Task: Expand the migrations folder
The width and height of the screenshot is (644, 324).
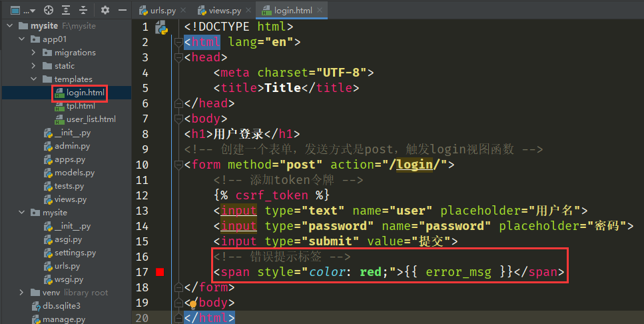Action: (34, 53)
